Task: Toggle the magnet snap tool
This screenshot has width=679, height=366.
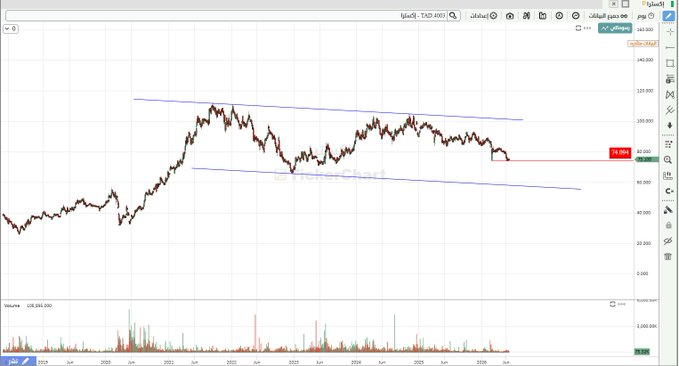Action: (668, 191)
